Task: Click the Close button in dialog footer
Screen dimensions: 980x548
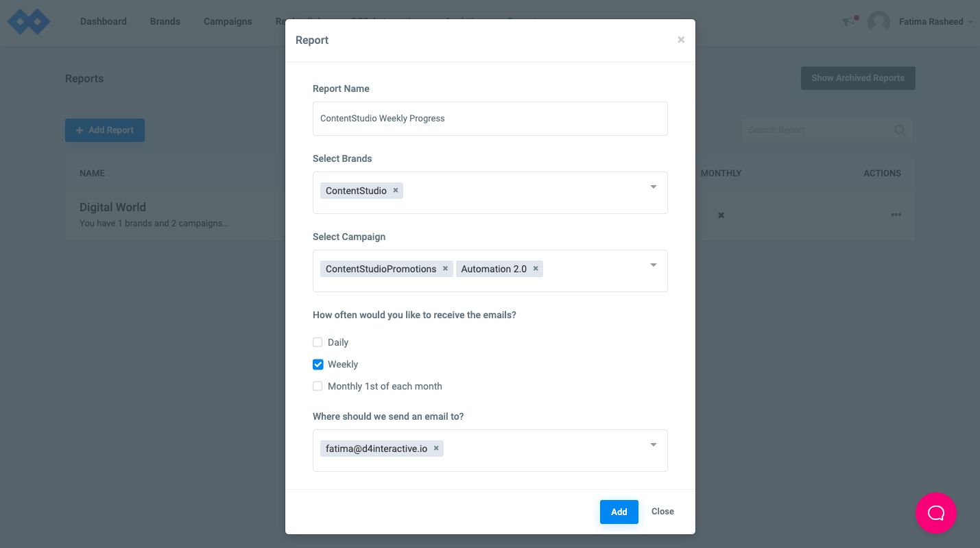Action: click(662, 512)
